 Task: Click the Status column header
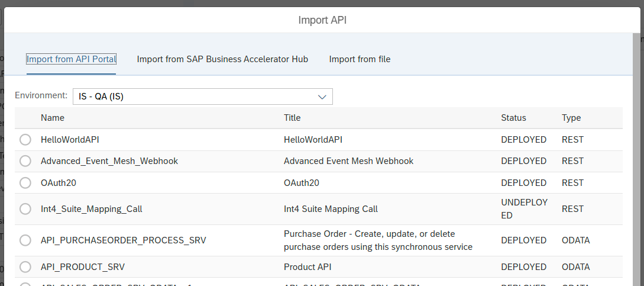(x=513, y=118)
